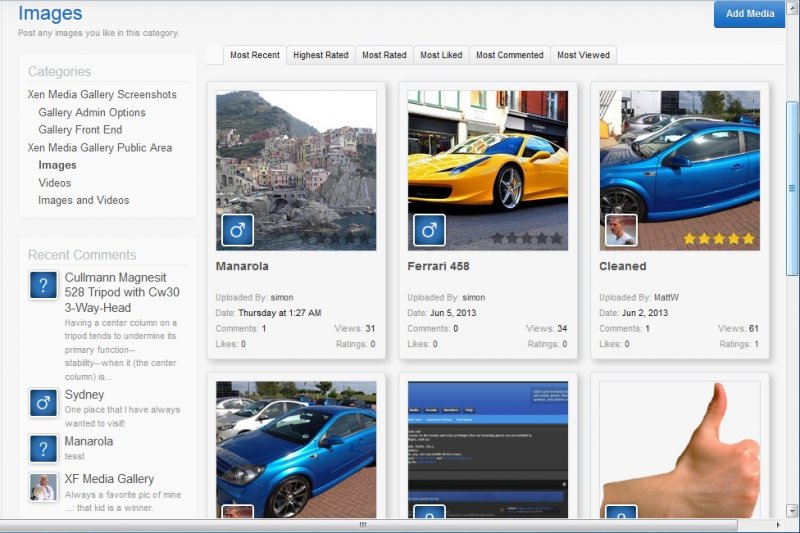This screenshot has width=800, height=533.
Task: Click uploader simon on Ferrari 458 card
Action: click(x=473, y=297)
